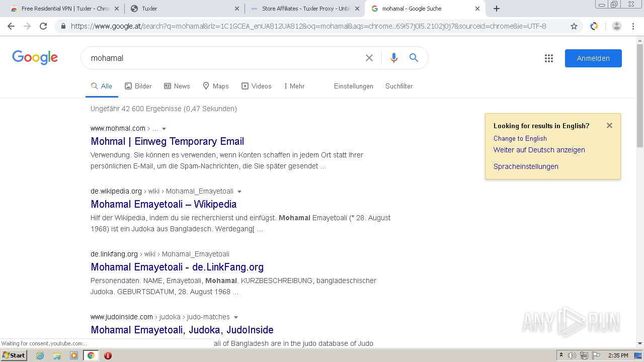Image resolution: width=644 pixels, height=362 pixels.
Task: Click Change to English
Action: [x=520, y=138]
